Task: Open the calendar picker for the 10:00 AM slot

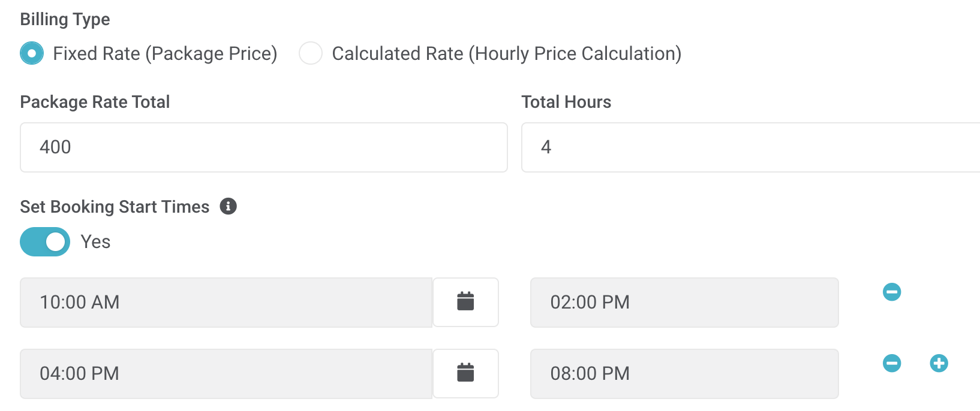Action: tap(465, 302)
